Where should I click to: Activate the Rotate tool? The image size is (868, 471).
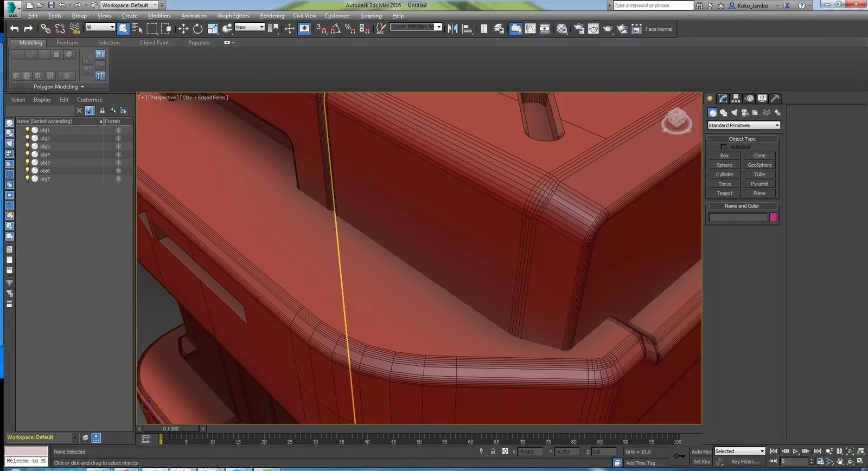pyautogui.click(x=198, y=29)
